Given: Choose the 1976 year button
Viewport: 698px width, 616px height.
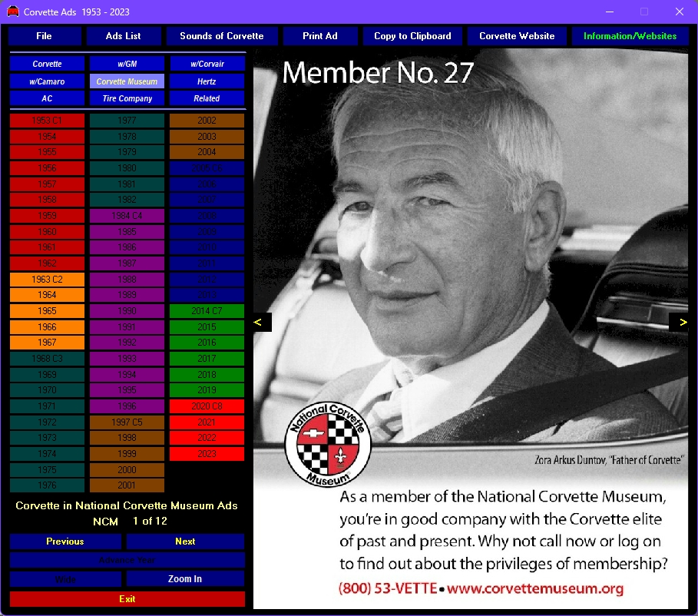Looking at the screenshot, I should coord(47,485).
